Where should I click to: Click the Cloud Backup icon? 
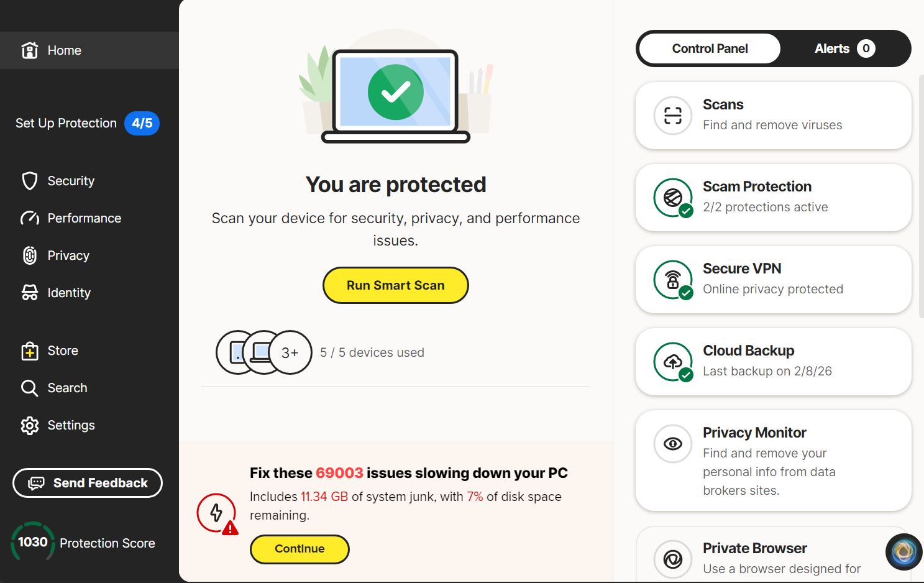tap(672, 362)
